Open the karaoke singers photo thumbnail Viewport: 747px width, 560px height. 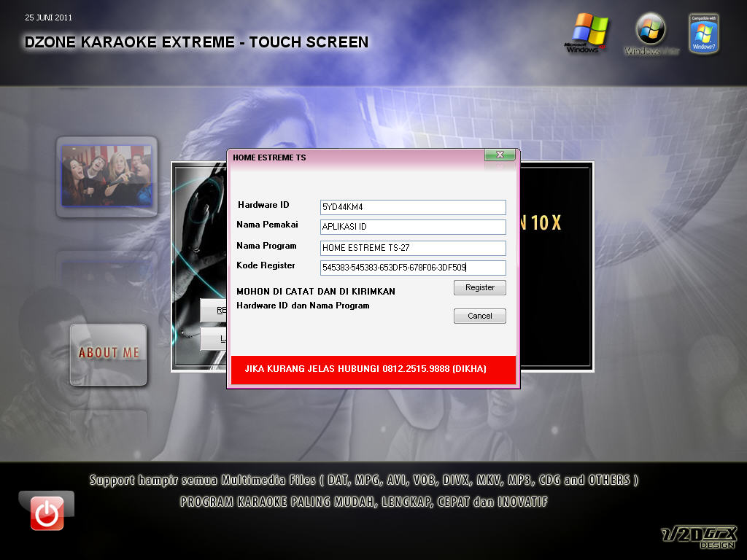click(107, 175)
